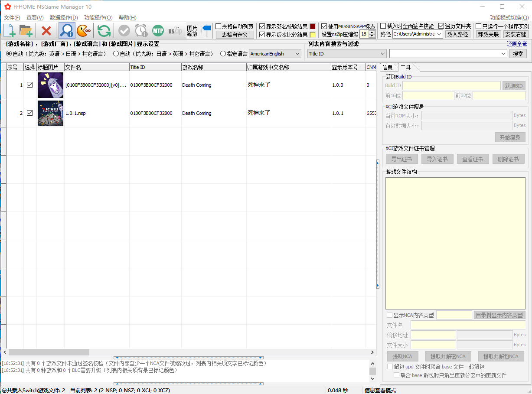This screenshot has height=394, width=532.
Task: Switch to the 信息 tab
Action: click(x=388, y=68)
